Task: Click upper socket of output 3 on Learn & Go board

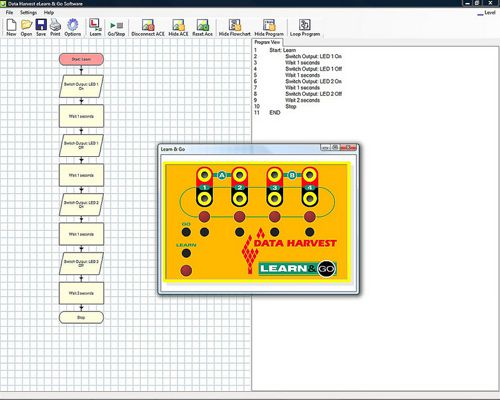Action: click(x=275, y=175)
